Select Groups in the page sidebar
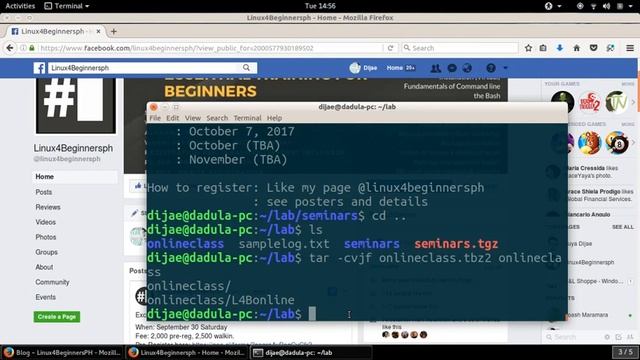The height and width of the screenshot is (360, 640). (x=46, y=252)
